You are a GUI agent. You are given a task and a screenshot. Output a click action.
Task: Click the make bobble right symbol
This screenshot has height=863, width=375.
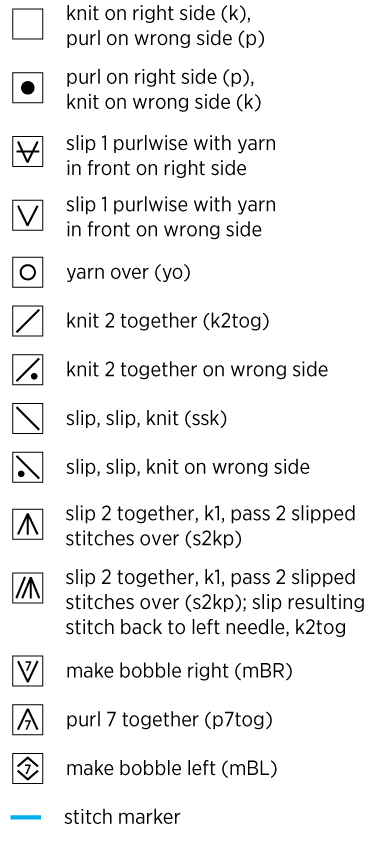coord(28,671)
